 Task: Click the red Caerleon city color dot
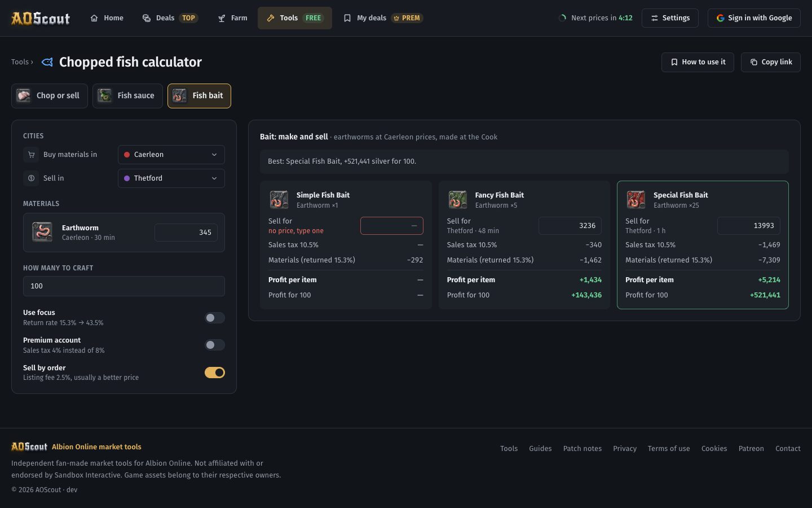click(x=127, y=155)
